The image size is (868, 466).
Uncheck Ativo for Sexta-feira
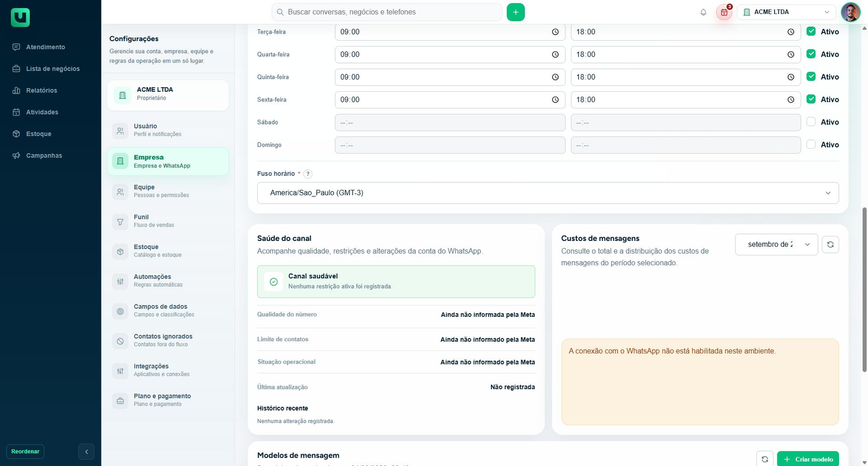click(811, 99)
